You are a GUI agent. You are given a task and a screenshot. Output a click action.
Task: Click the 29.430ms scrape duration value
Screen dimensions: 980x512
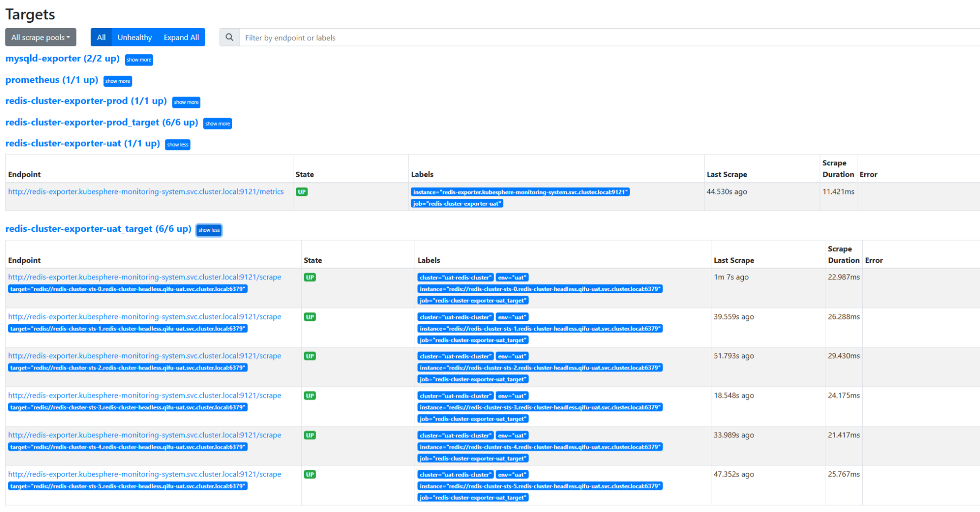pos(844,356)
